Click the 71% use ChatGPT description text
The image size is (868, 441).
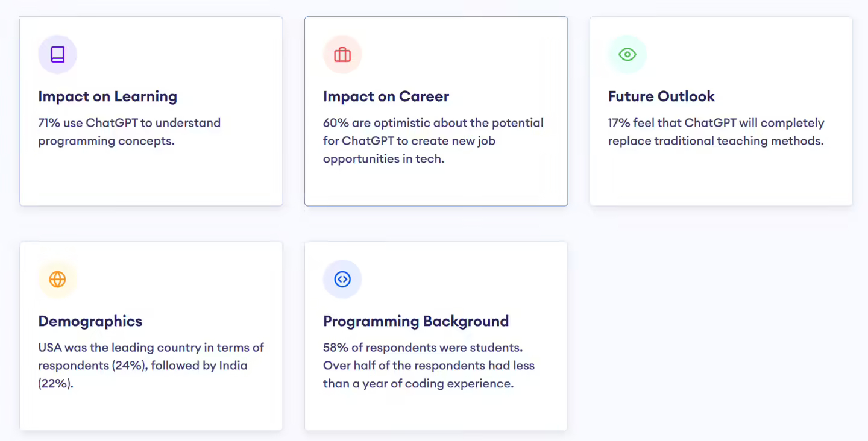(x=129, y=132)
